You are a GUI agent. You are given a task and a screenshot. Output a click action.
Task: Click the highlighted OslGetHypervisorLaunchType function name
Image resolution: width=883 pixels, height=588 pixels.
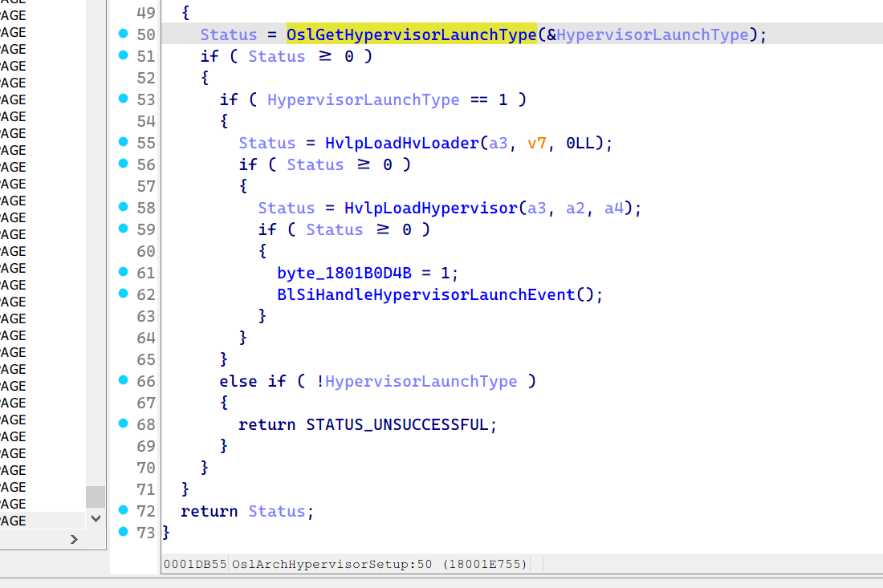pos(411,34)
